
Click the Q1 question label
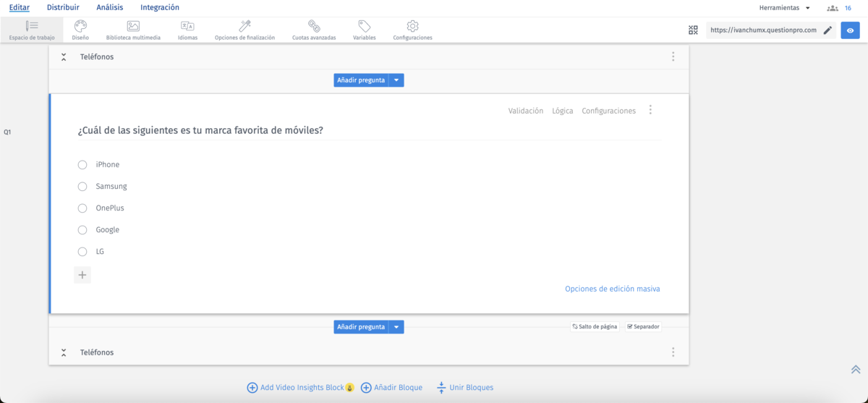pyautogui.click(x=7, y=132)
